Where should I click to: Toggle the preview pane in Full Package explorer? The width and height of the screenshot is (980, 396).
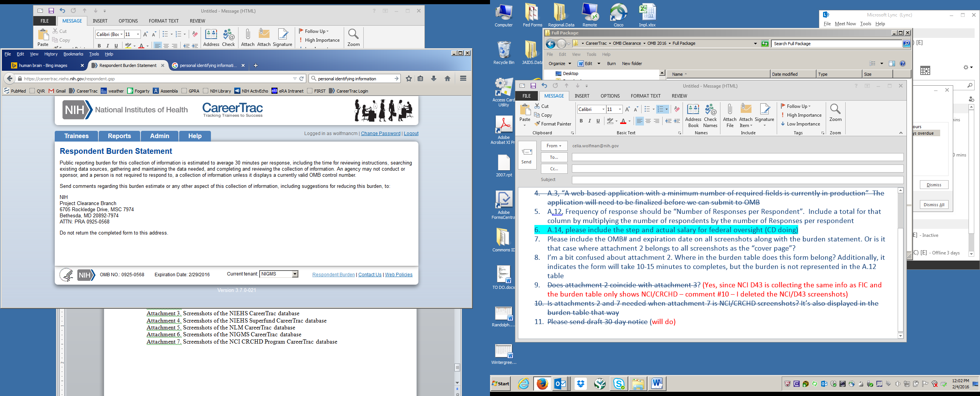[x=892, y=64]
